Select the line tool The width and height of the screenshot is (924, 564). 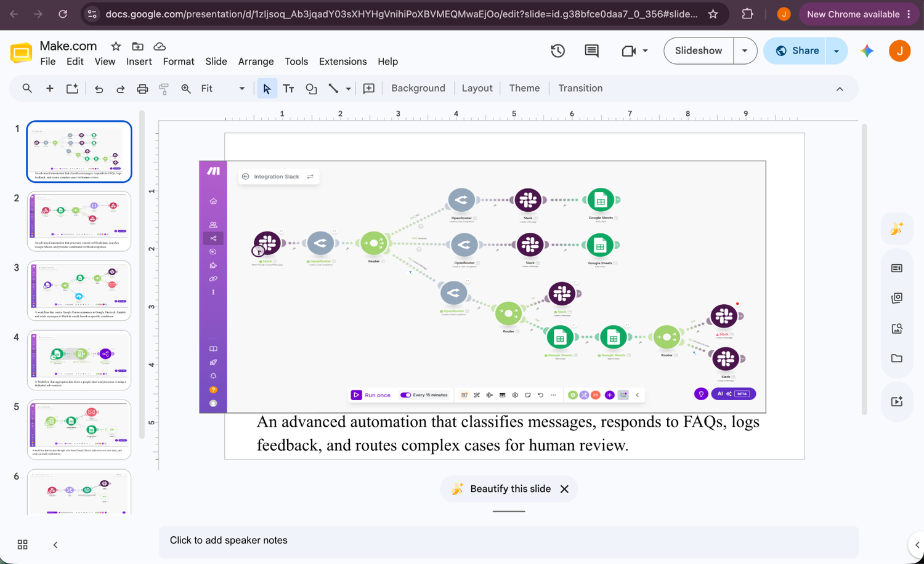click(333, 89)
